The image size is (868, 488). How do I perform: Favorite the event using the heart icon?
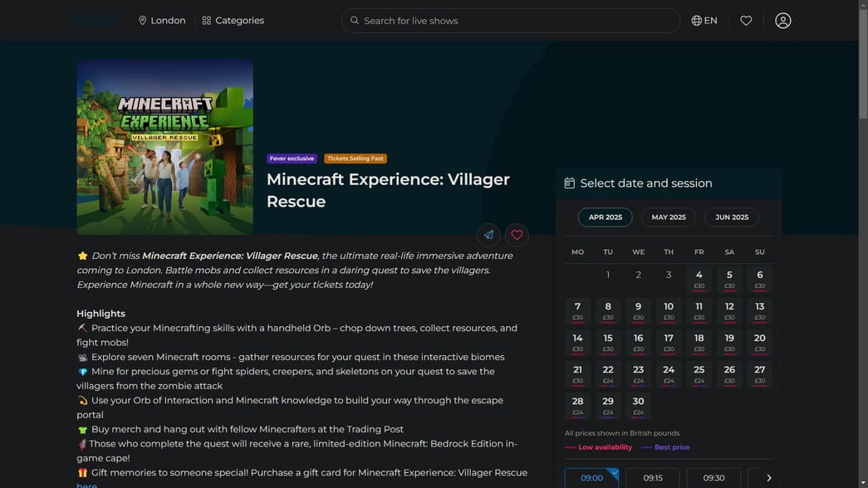click(x=517, y=235)
